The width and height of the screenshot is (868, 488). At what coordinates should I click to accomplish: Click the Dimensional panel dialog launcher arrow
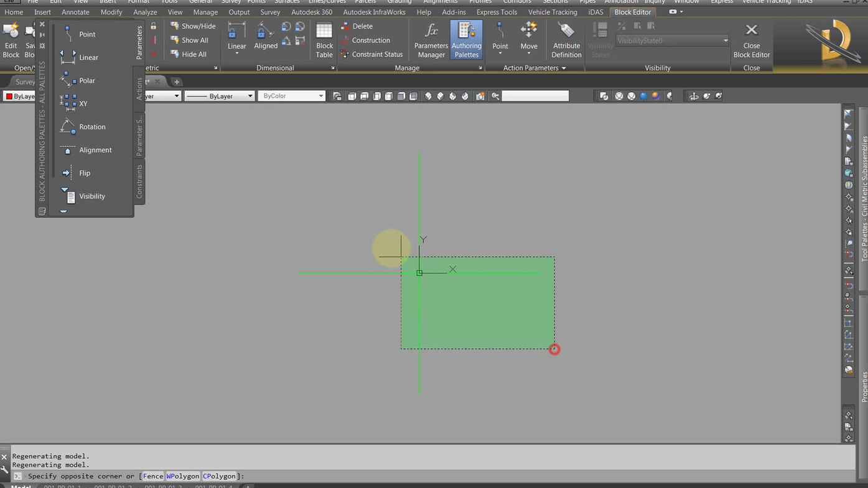(x=333, y=68)
